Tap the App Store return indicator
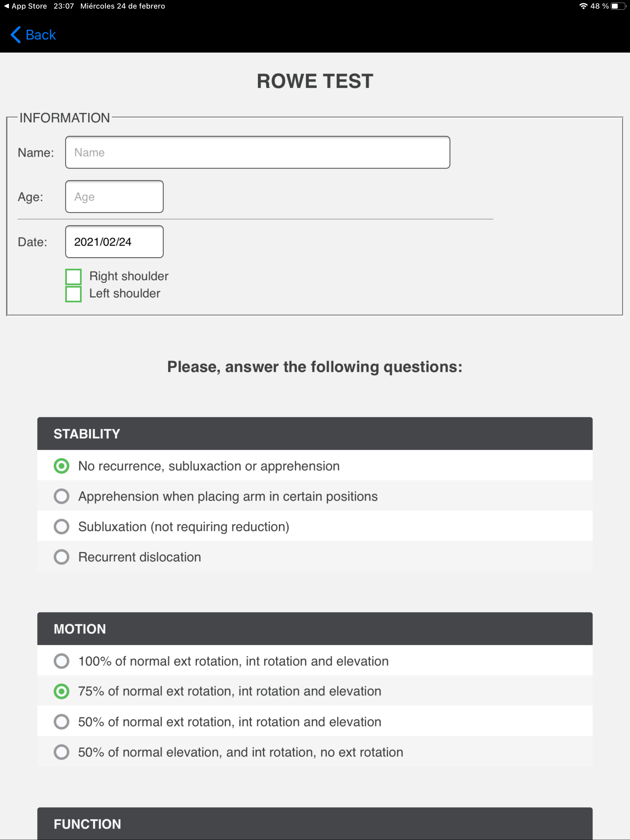 (25, 6)
